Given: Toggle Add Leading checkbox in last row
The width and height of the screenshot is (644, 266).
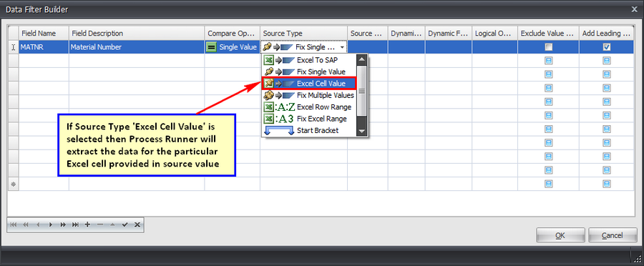Looking at the screenshot, I should [x=606, y=184].
